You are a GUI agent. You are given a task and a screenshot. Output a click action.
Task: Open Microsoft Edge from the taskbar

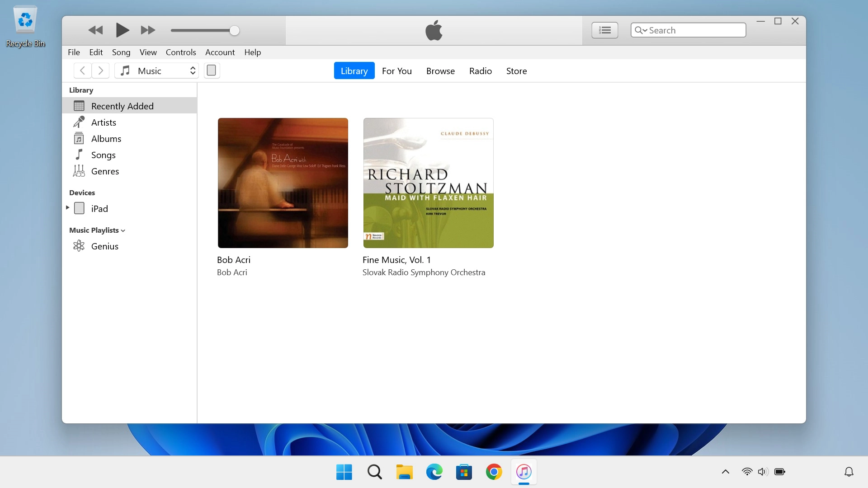(434, 472)
